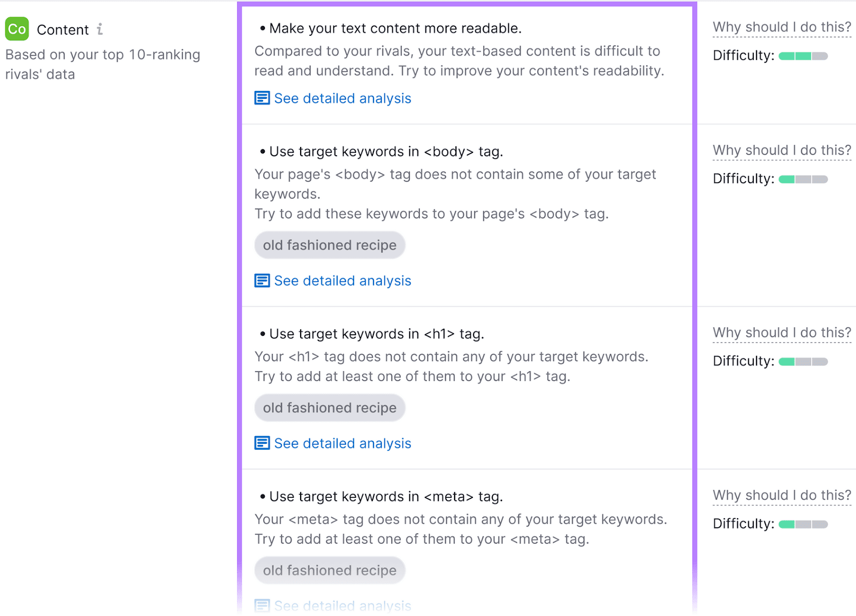Image resolution: width=856 pixels, height=616 pixels.
Task: Click the analysis icon under the h1 tag tip
Action: pos(262,443)
